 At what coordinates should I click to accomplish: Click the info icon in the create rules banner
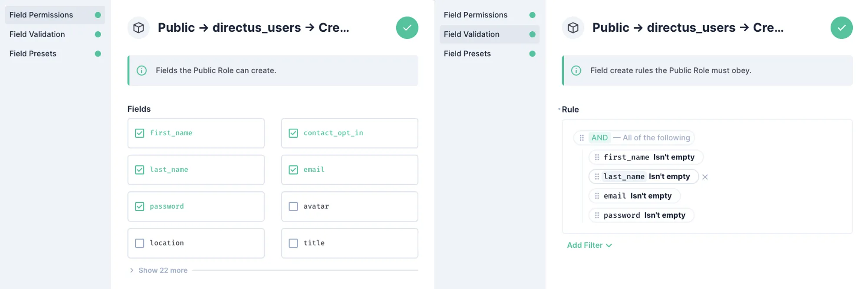[x=576, y=70]
